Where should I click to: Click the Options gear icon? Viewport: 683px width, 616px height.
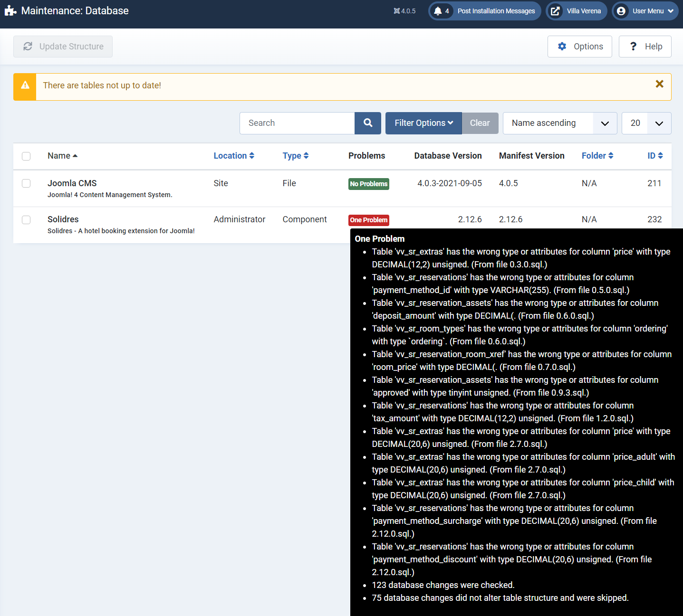pyautogui.click(x=562, y=47)
